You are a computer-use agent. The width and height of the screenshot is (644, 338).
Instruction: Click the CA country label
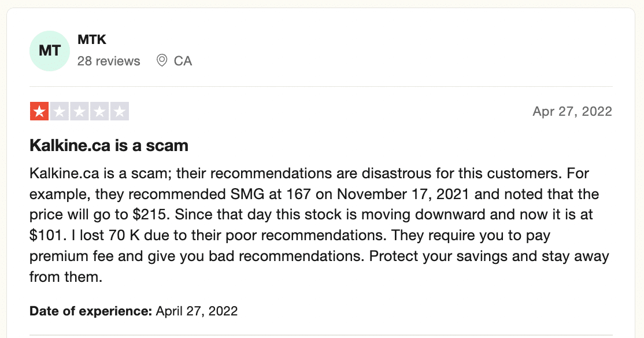point(183,61)
